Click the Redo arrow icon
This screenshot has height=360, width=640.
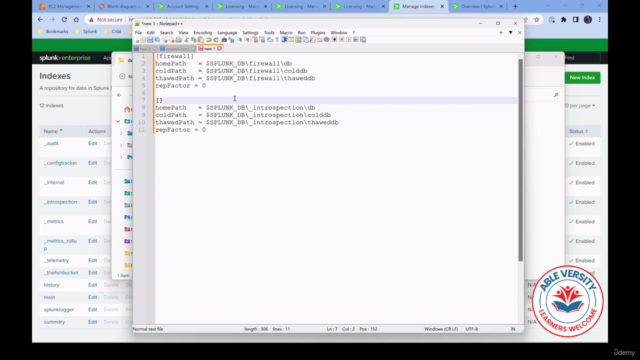(216, 40)
